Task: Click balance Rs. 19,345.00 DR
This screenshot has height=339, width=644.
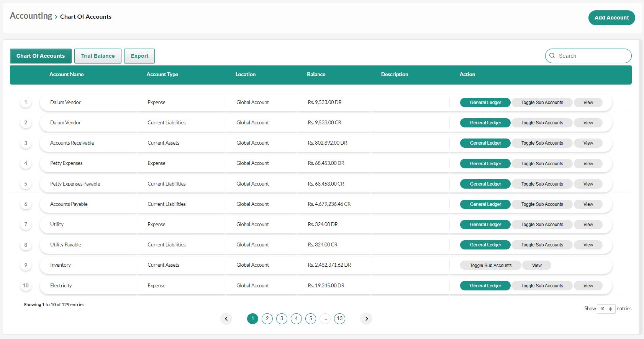Action: [326, 285]
